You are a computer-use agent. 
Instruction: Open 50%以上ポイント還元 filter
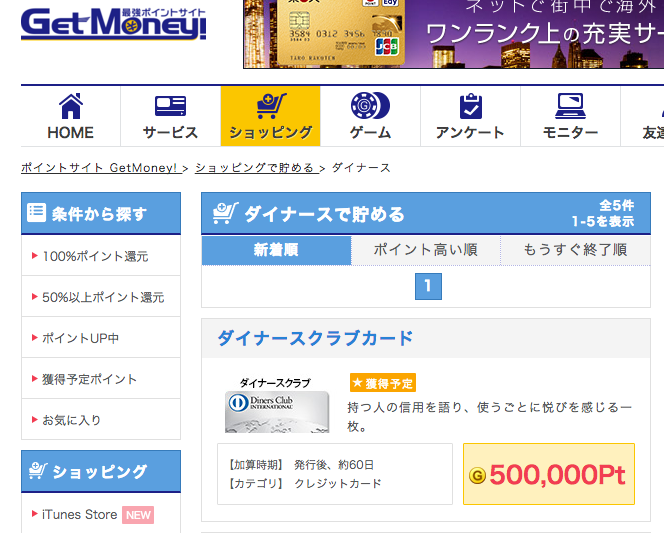(101, 297)
